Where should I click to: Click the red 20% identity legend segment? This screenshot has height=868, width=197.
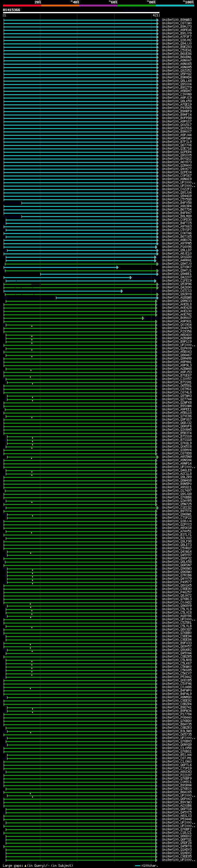click(x=22, y=6)
